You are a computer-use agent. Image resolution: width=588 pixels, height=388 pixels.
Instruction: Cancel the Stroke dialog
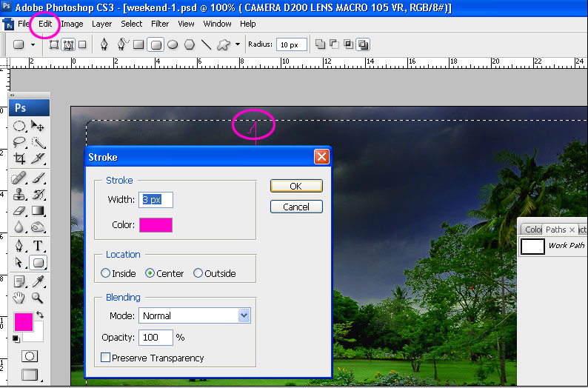295,207
